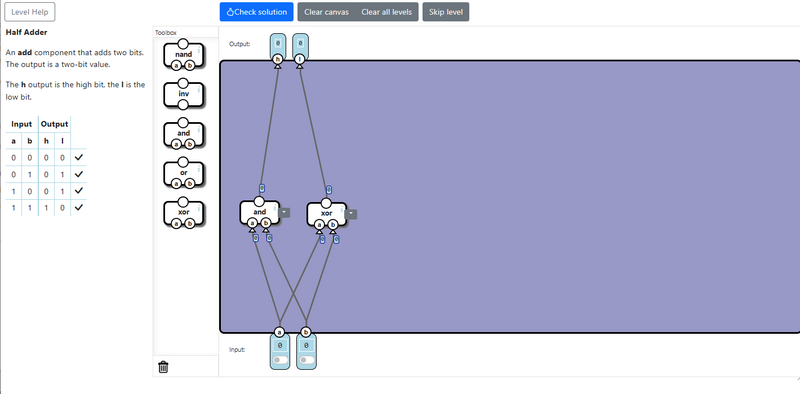Screen dimensions: 800x394
Task: Click the checkmark on truth table row 1 1 1 0
Action: coord(79,208)
